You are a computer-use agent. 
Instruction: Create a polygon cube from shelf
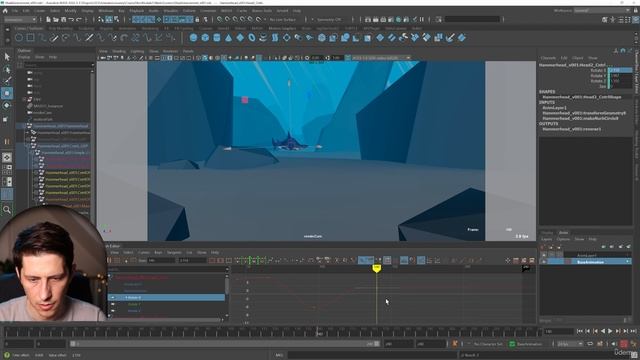point(205,38)
